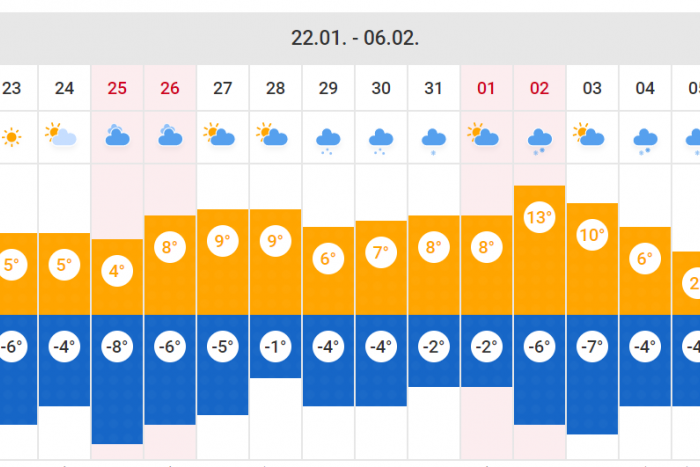Viewport: 700px width, 467px height.
Task: Select the snow cloud icon for day 29
Action: 328,137
